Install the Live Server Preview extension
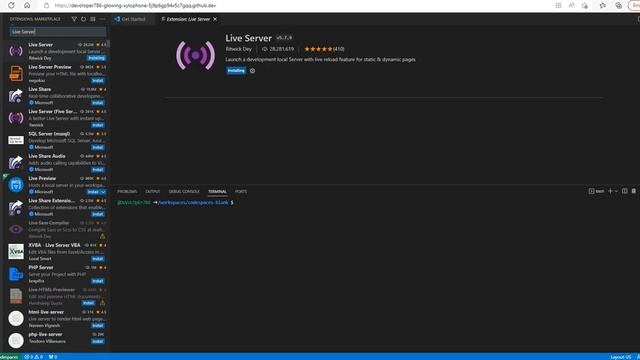 coord(98,80)
